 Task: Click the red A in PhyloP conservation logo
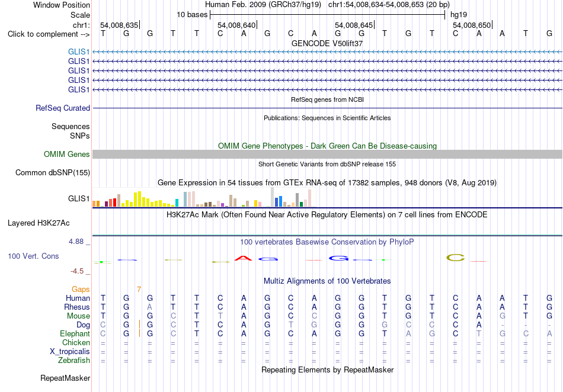click(243, 258)
